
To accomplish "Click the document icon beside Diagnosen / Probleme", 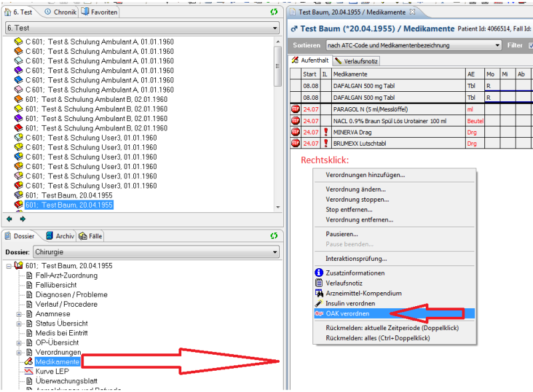I will [x=29, y=295].
